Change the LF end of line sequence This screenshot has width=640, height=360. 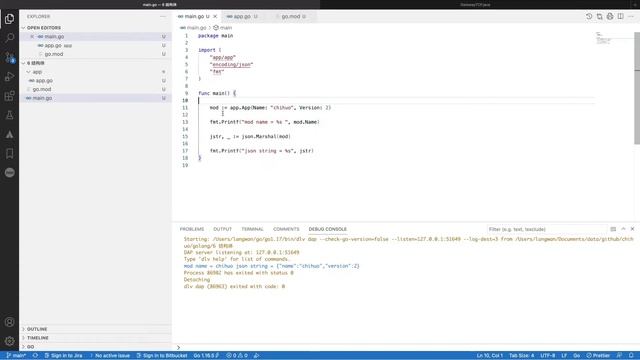pos(564,356)
